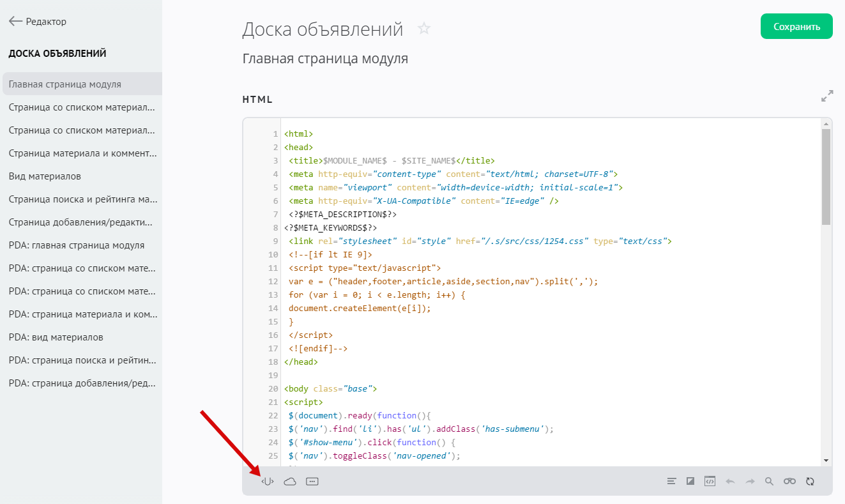Go back via the Редактор link
This screenshot has width=845, height=504.
[38, 22]
